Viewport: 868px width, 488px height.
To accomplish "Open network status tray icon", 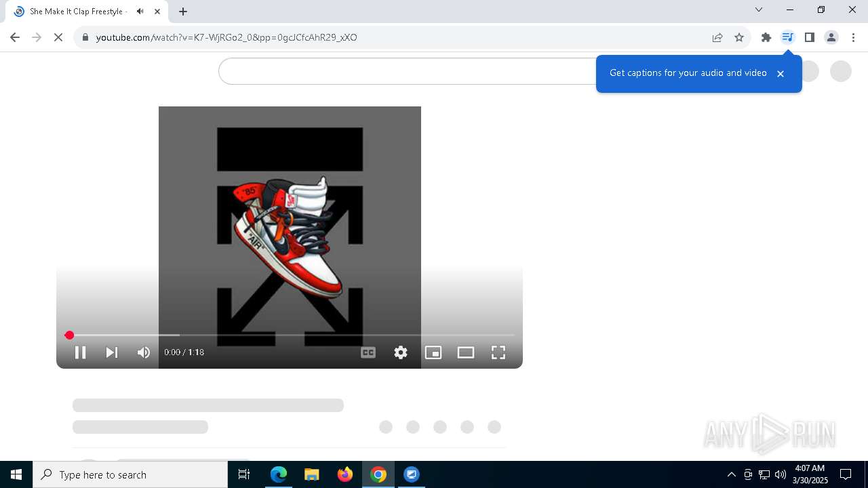I will click(764, 474).
